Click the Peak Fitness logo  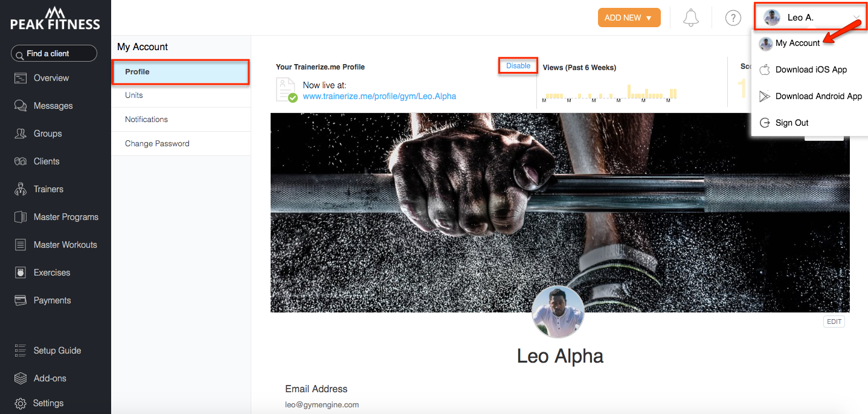[x=55, y=18]
